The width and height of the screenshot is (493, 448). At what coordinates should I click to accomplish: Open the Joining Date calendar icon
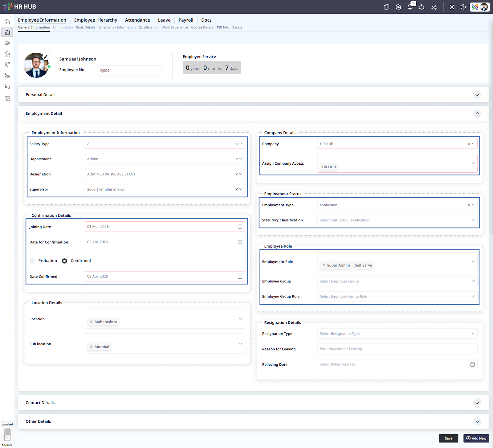pos(240,227)
